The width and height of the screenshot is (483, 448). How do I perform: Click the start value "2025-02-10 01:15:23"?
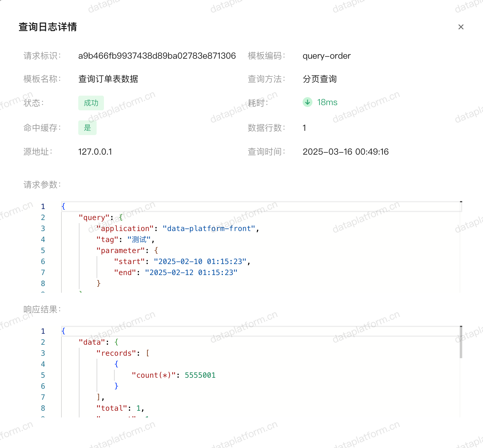(200, 262)
